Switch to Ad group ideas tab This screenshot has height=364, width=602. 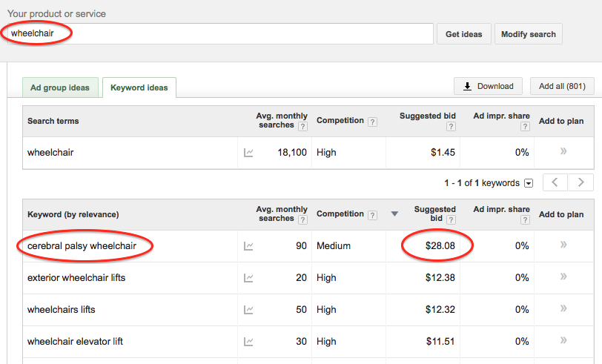point(60,87)
